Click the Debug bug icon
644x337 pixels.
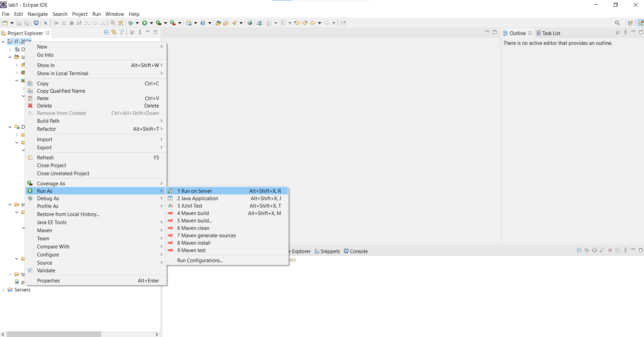[130, 23]
